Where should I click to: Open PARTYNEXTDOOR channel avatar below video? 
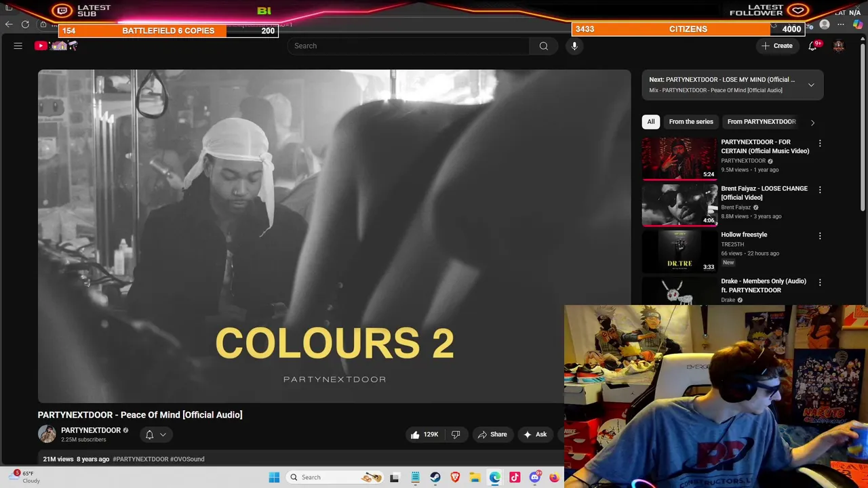[x=47, y=434]
